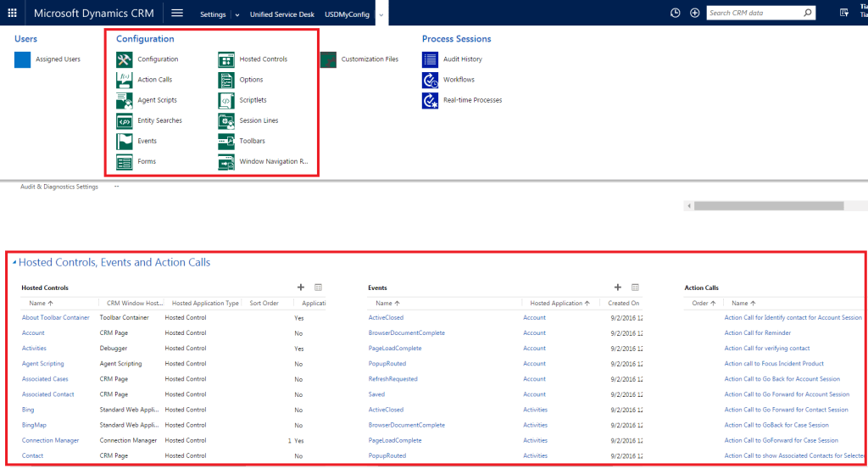868x469 pixels.
Task: Click the Entity Searches icon
Action: (x=124, y=120)
